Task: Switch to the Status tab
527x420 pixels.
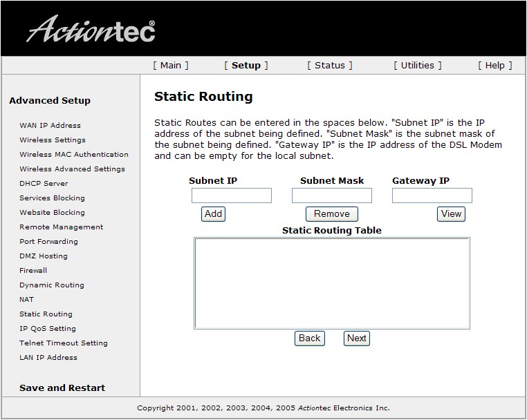Action: point(330,65)
